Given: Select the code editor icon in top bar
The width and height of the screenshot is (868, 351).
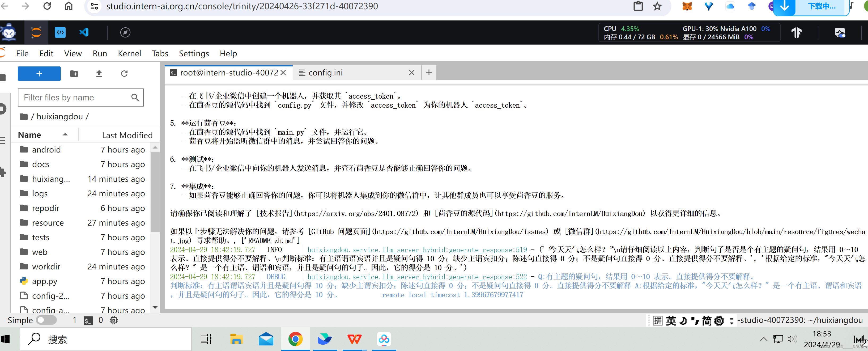Looking at the screenshot, I should [x=60, y=32].
